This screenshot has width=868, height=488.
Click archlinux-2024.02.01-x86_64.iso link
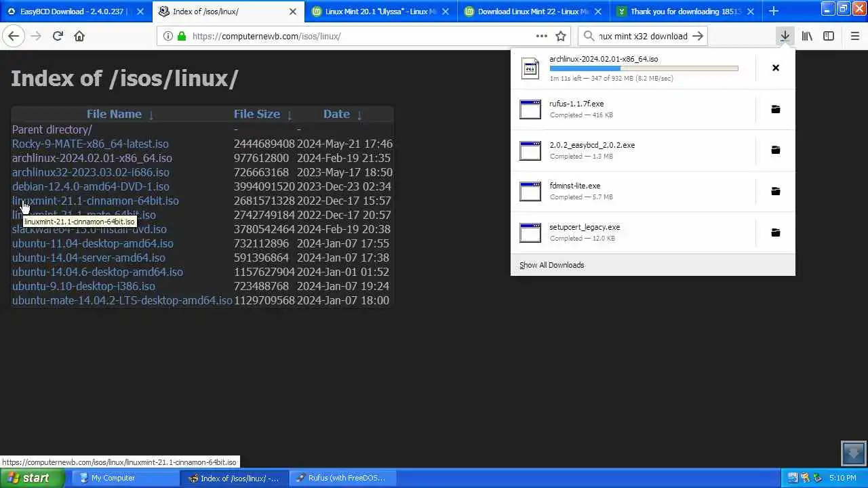(x=92, y=158)
